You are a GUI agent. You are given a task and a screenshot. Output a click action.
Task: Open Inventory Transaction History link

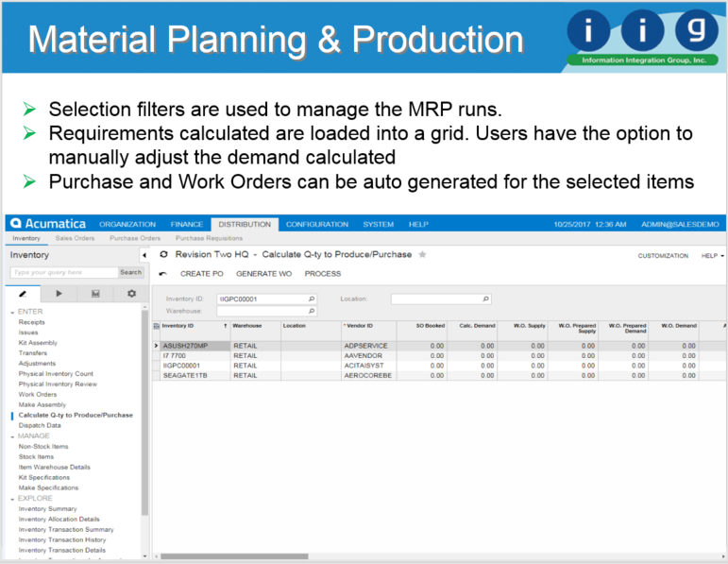point(62,540)
